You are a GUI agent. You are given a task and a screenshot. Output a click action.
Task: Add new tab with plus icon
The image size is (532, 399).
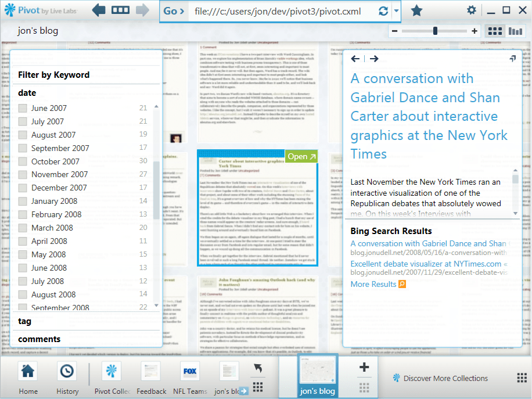tap(364, 367)
